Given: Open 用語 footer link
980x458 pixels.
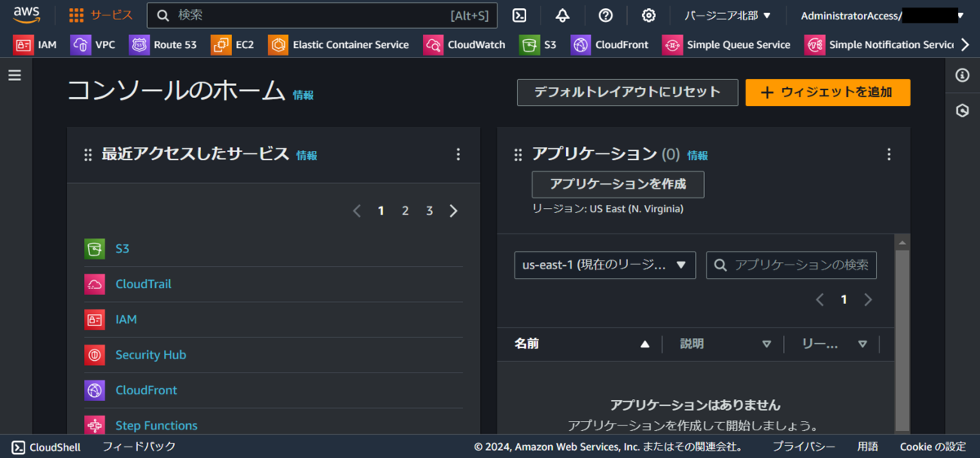Looking at the screenshot, I should coord(868,447).
